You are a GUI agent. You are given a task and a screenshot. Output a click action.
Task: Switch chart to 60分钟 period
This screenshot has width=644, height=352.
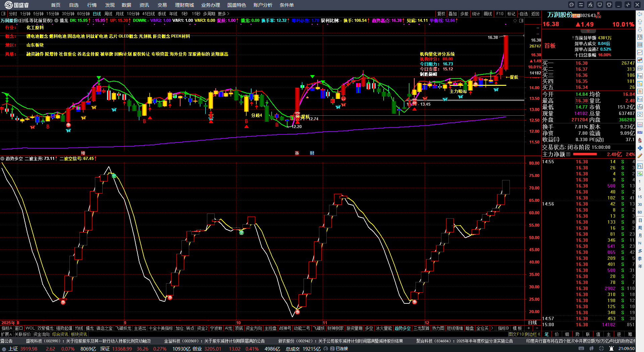coord(84,14)
